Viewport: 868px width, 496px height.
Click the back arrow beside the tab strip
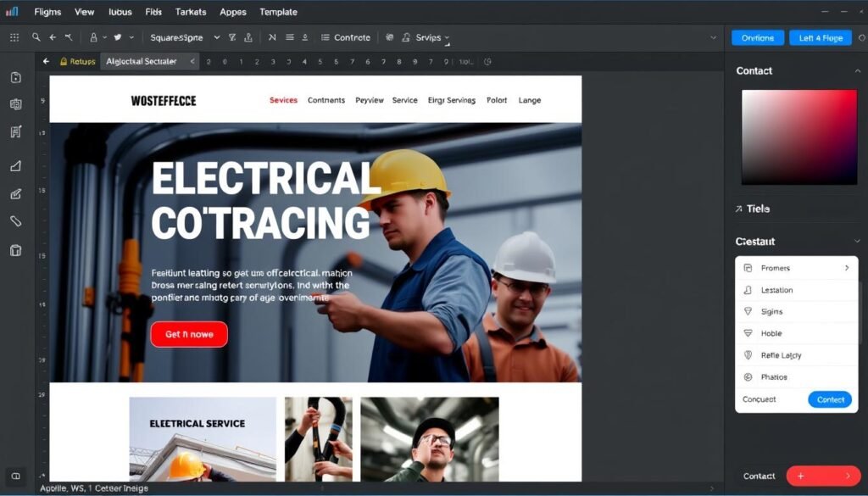coord(46,61)
